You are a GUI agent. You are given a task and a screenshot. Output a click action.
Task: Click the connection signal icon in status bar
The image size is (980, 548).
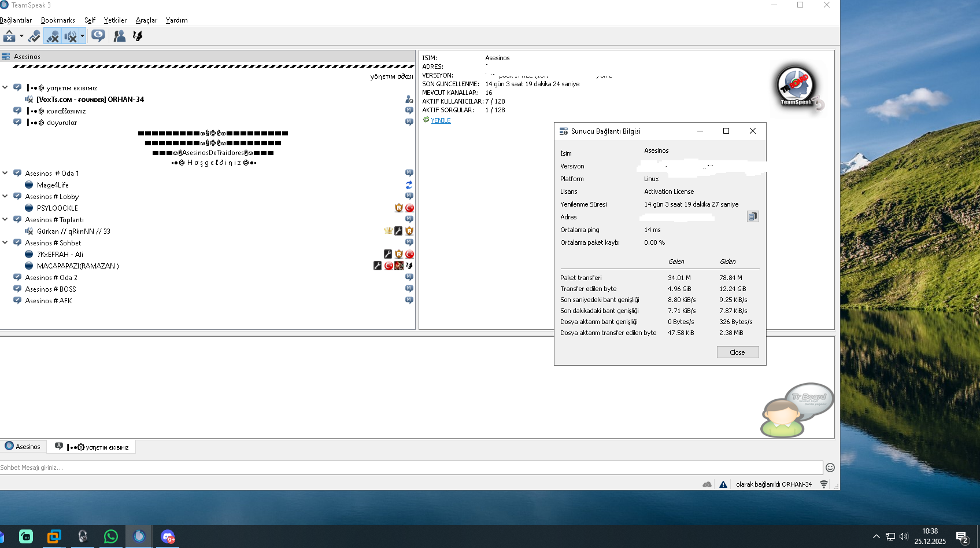click(x=824, y=484)
